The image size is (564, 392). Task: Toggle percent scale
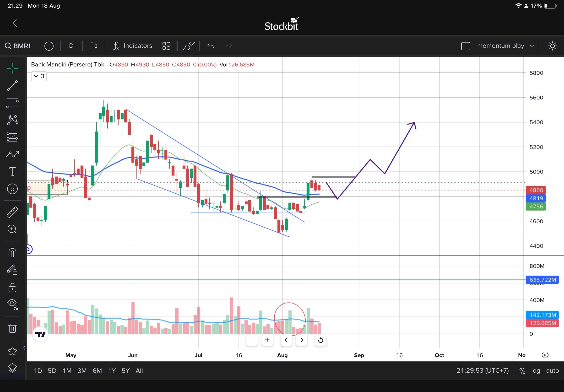[522, 371]
